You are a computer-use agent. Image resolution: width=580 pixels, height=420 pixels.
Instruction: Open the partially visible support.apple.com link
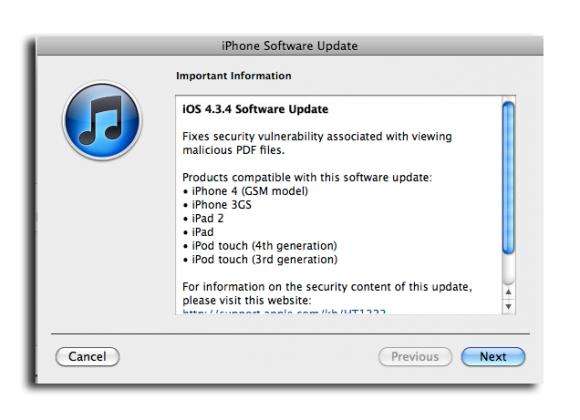click(x=284, y=312)
